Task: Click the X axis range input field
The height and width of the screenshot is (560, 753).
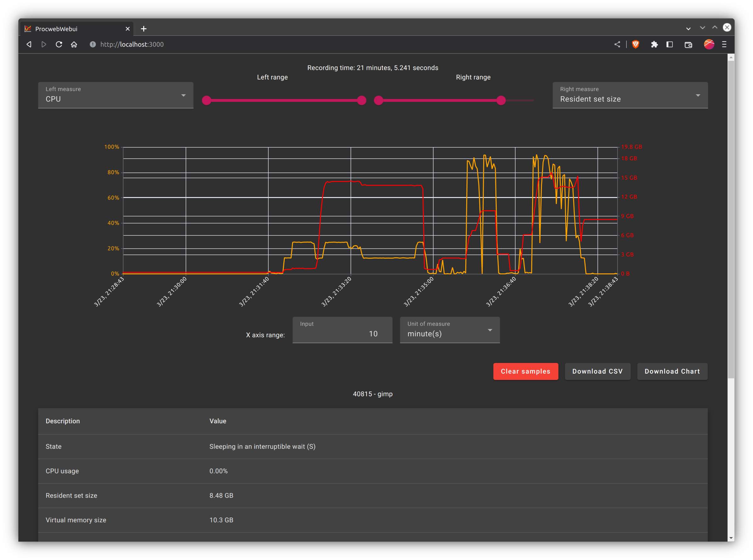Action: (x=342, y=333)
